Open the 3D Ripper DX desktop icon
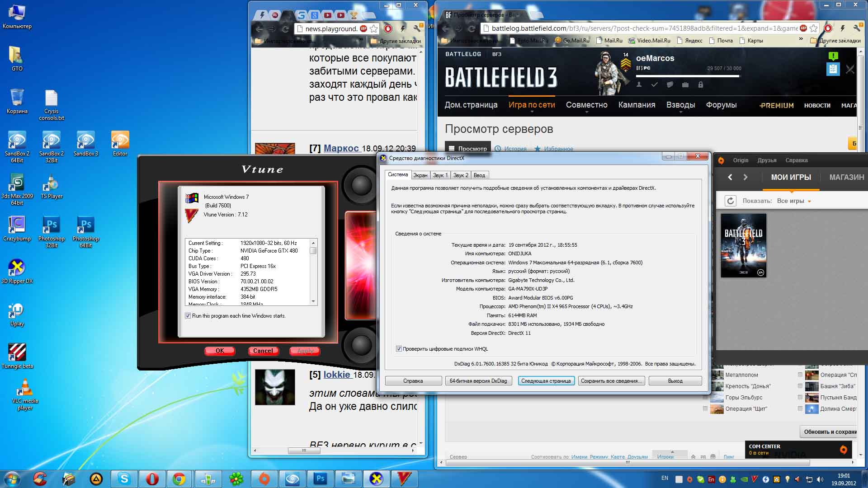Viewport: 868px width, 488px height. click(x=17, y=271)
